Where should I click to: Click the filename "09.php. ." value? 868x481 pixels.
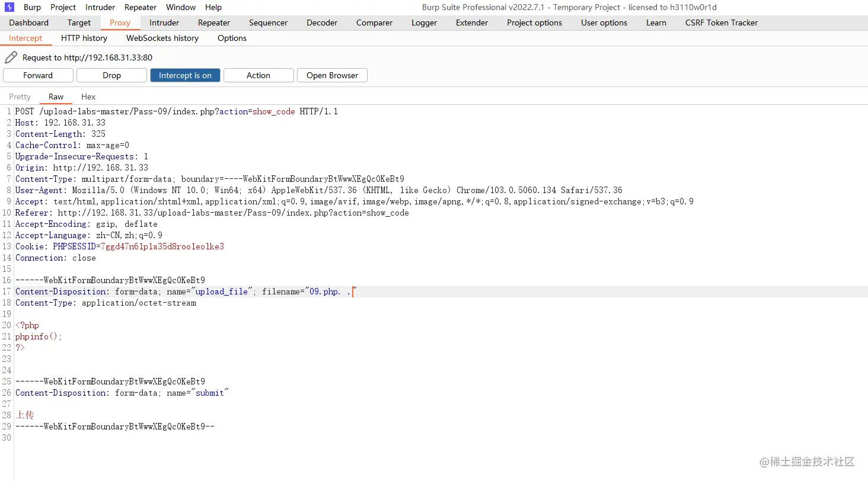[331, 291]
